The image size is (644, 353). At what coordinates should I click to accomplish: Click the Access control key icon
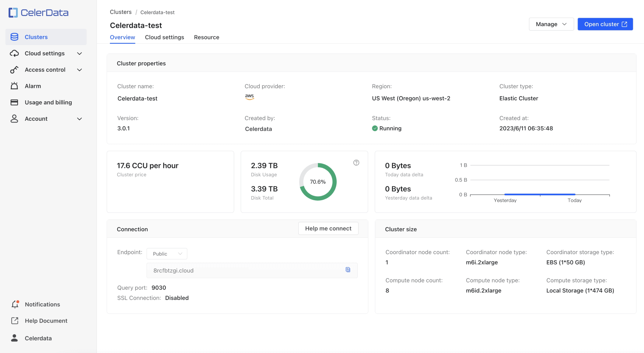click(x=14, y=70)
